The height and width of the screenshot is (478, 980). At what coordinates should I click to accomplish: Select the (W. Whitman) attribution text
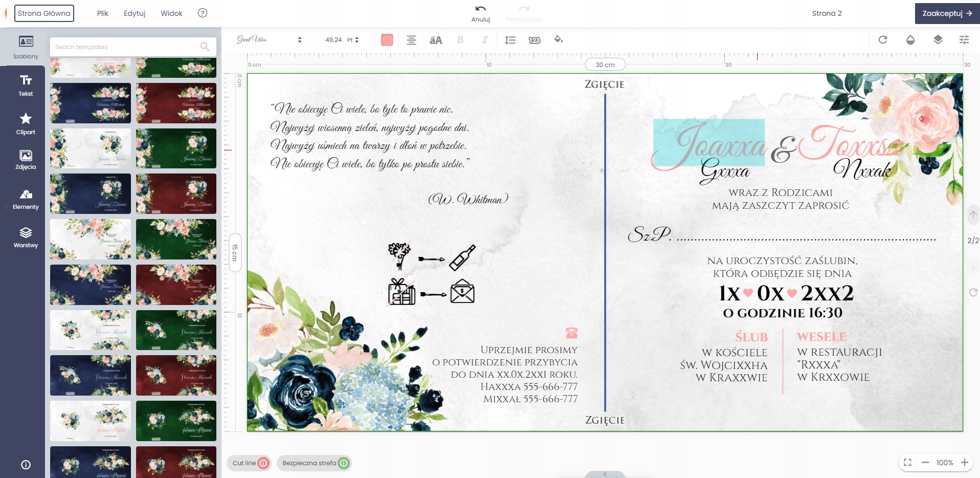click(x=468, y=199)
